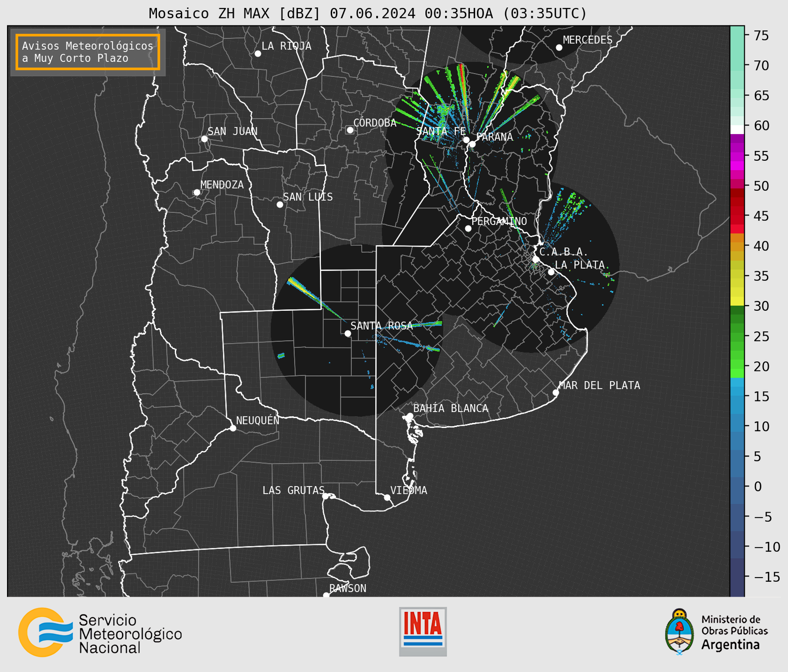Click the orange 40 dBZ band on color scale
Viewport: 788px width, 672px height.
tap(737, 246)
